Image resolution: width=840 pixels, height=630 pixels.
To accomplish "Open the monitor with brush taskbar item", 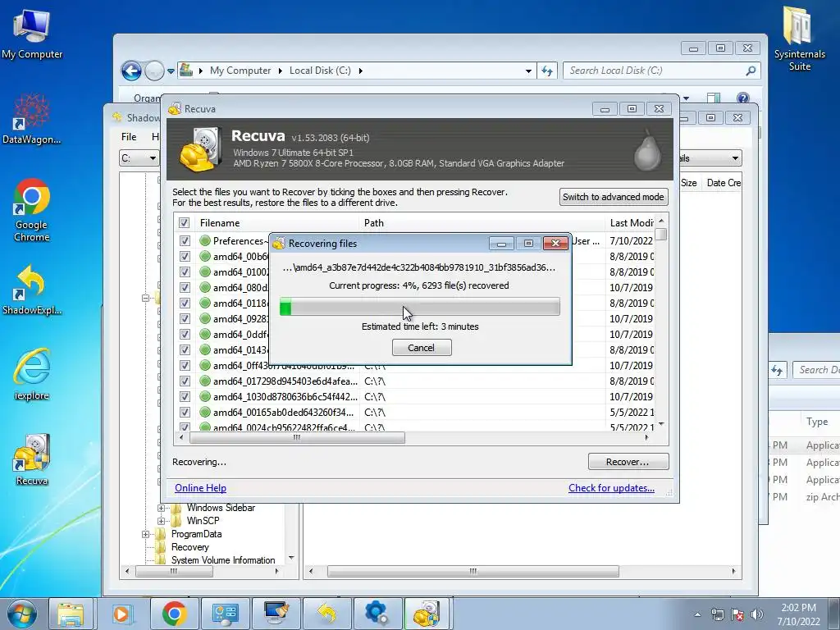I will [x=276, y=614].
